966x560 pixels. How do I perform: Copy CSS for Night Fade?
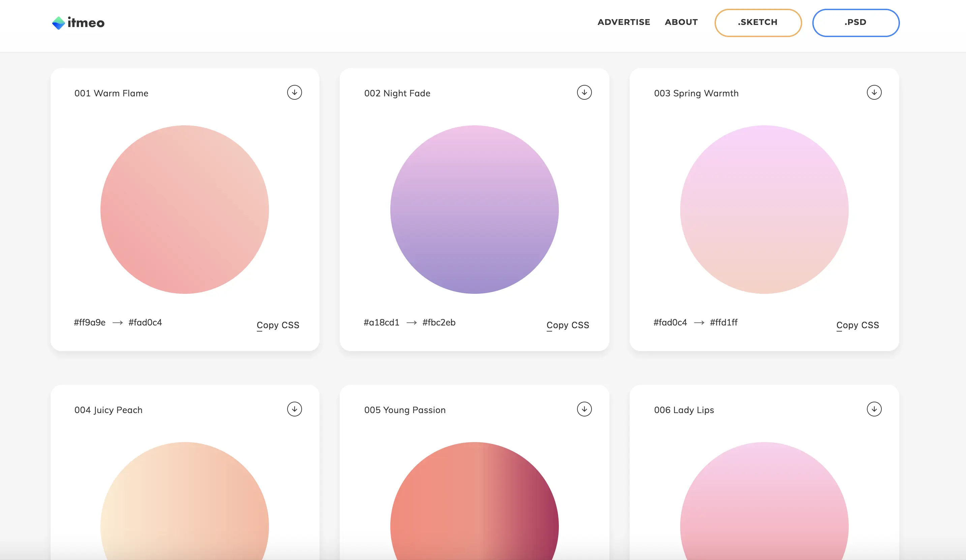click(568, 325)
